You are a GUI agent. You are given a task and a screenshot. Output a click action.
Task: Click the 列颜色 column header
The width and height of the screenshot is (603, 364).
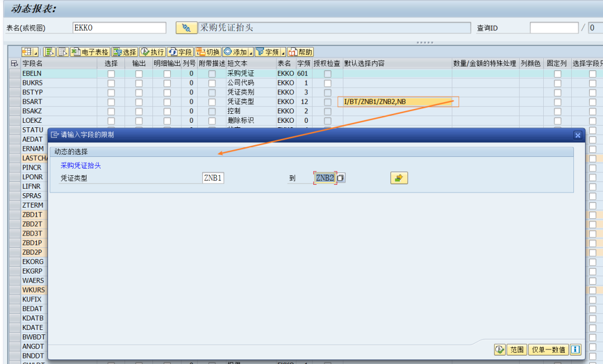pos(531,64)
